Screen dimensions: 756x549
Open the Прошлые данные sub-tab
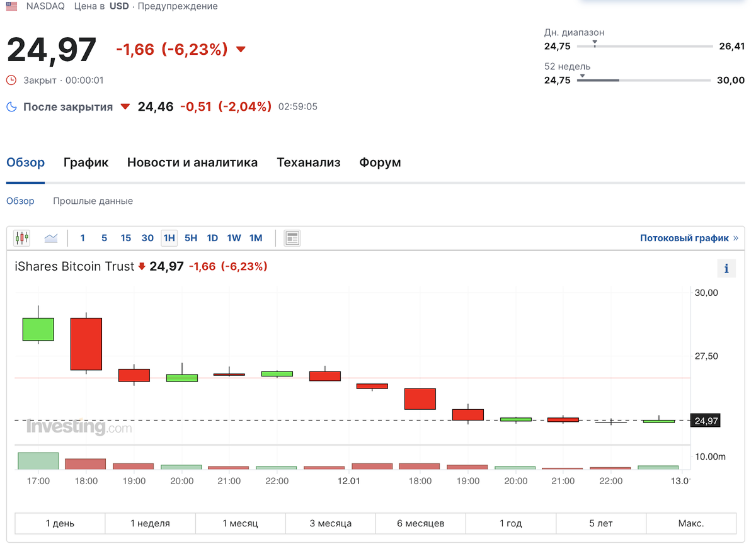[93, 201]
